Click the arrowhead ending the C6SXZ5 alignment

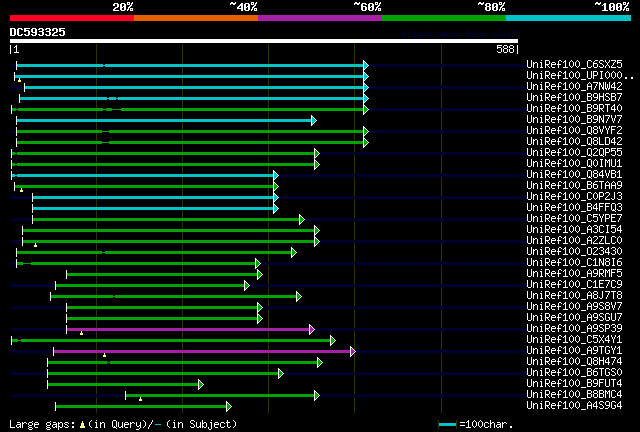[366, 65]
